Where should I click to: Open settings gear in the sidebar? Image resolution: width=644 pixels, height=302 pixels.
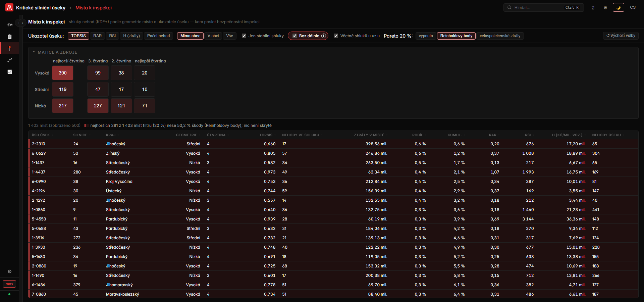[10, 271]
